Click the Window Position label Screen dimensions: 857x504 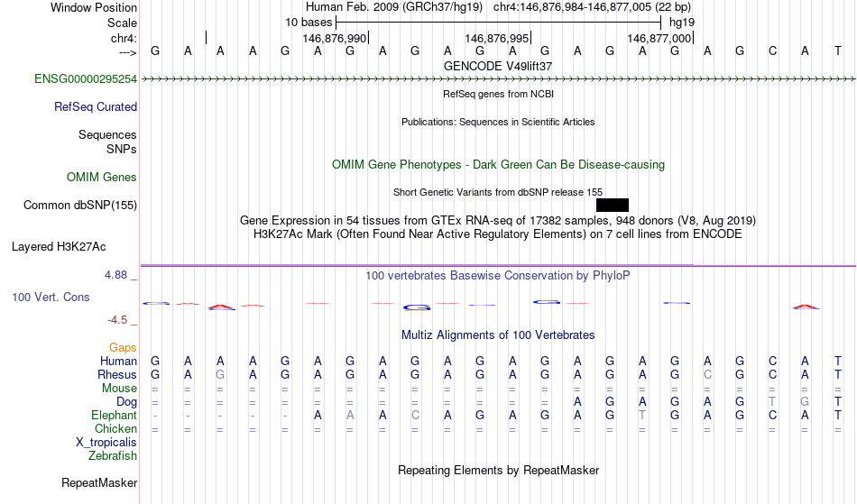point(94,8)
